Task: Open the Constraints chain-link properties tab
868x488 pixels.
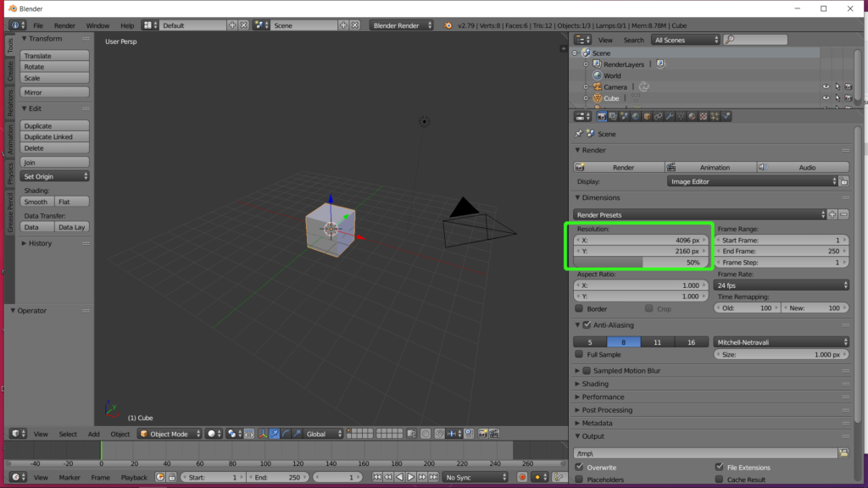Action: tap(658, 116)
